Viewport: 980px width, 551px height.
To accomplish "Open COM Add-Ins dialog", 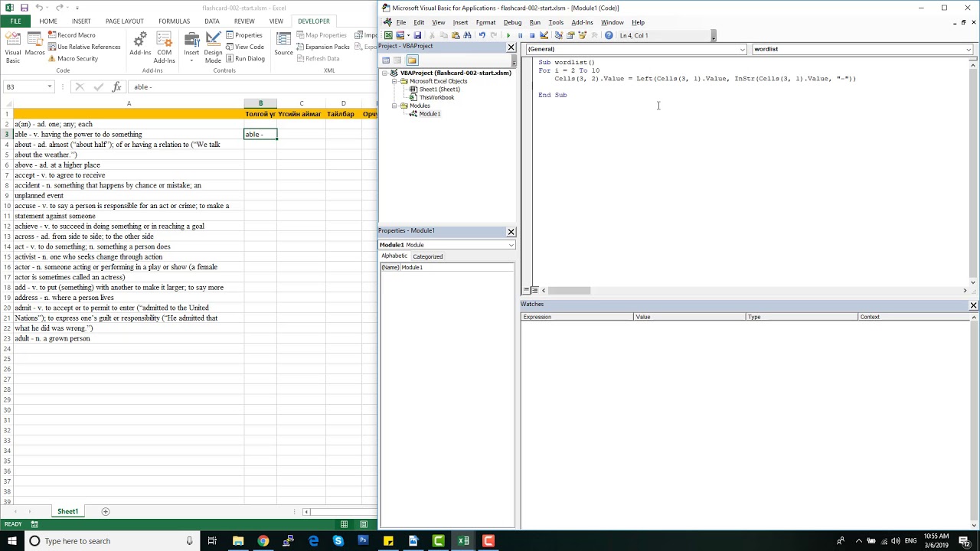I will [165, 48].
